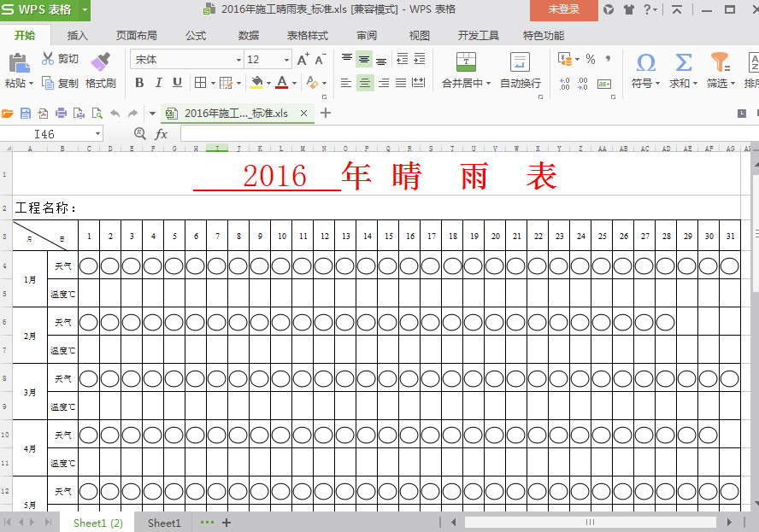Toggle bold formatting
This screenshot has width=759, height=532.
click(138, 82)
